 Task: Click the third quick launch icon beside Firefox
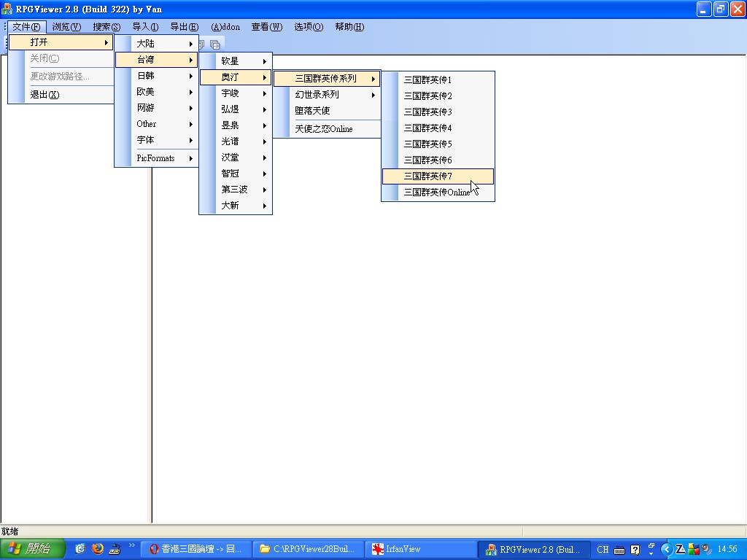tap(115, 549)
